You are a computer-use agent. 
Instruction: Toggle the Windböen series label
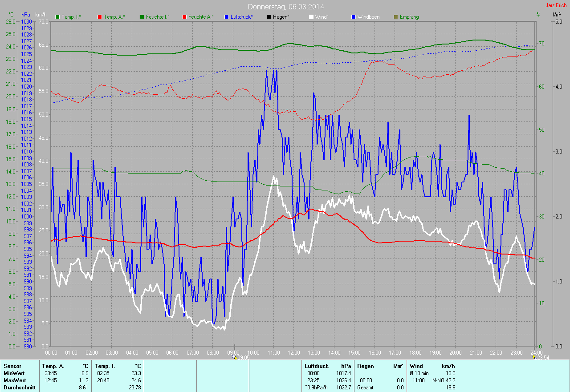click(x=369, y=17)
